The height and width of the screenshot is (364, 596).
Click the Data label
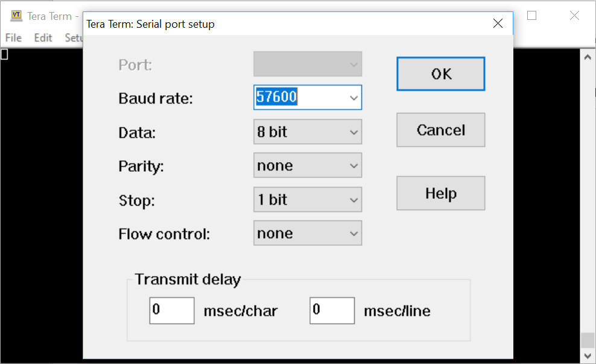click(x=137, y=133)
